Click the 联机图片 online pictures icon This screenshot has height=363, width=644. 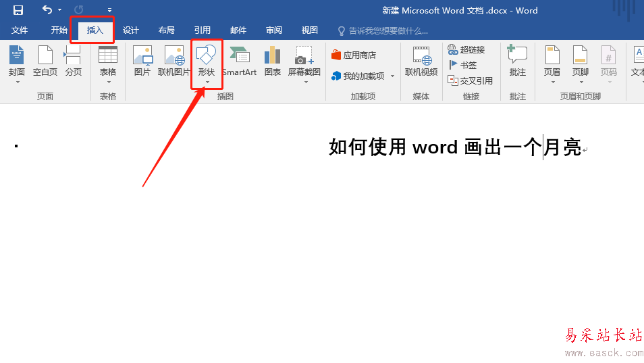coord(173,61)
